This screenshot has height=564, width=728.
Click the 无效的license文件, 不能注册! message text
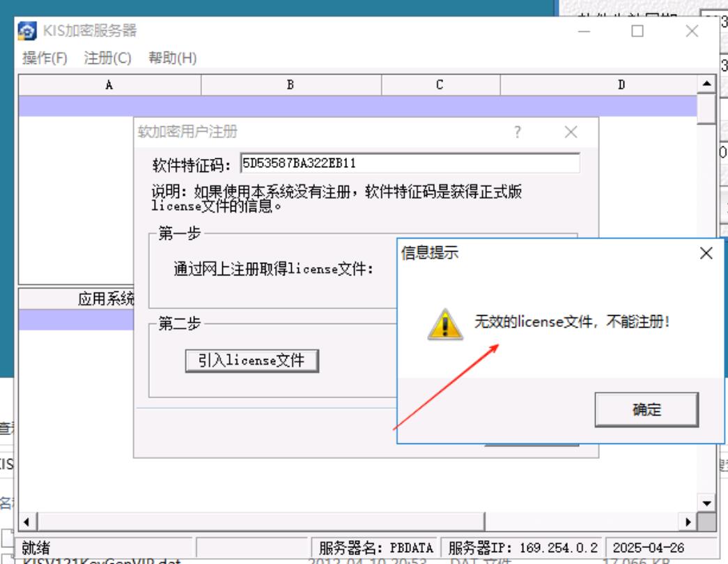(571, 321)
